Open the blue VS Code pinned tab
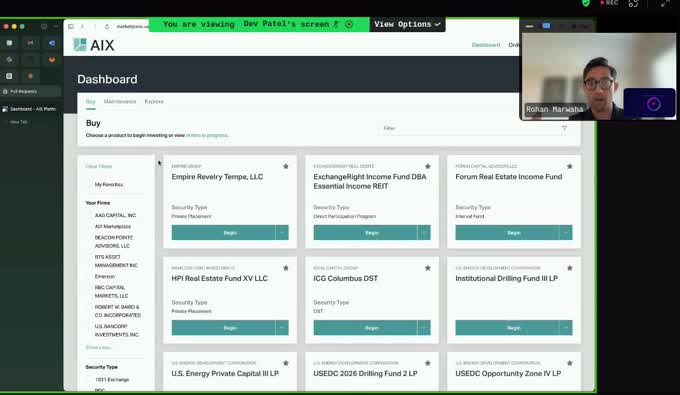This screenshot has width=680, height=395. 52,43
